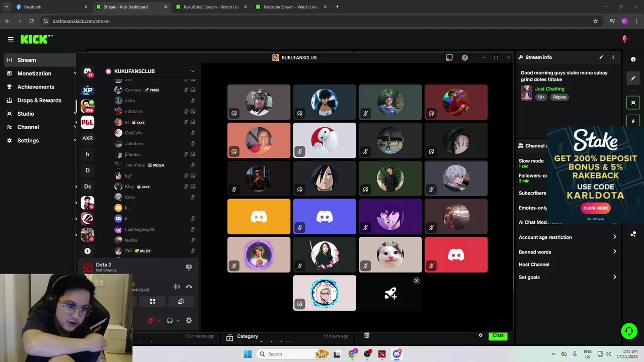Click the green support headset button
Viewport: 644px width, 362px height.
tap(629, 331)
